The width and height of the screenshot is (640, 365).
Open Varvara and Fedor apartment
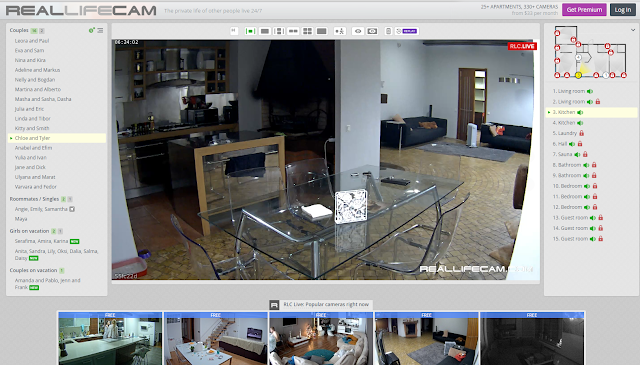pos(36,187)
